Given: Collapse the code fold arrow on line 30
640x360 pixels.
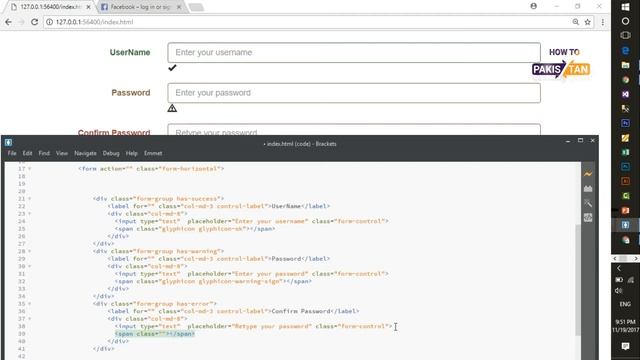Looking at the screenshot, I should [29, 266].
